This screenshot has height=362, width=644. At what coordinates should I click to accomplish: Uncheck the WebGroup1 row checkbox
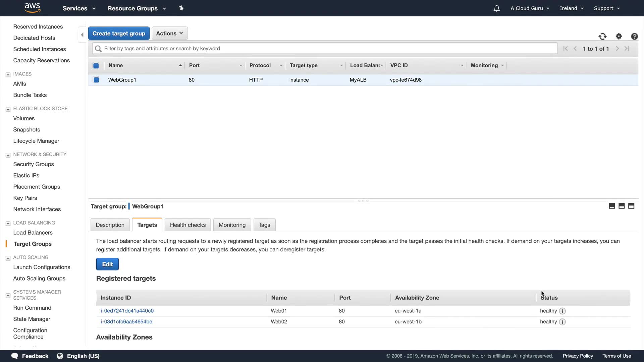[x=96, y=80]
